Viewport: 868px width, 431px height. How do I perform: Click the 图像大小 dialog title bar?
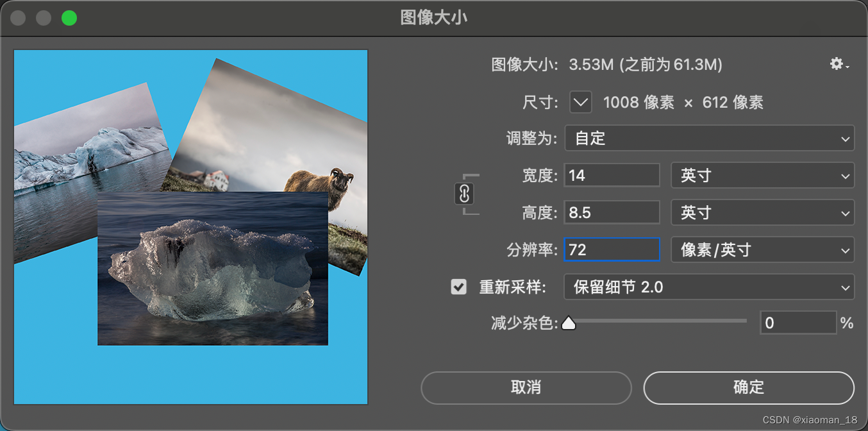point(434,18)
